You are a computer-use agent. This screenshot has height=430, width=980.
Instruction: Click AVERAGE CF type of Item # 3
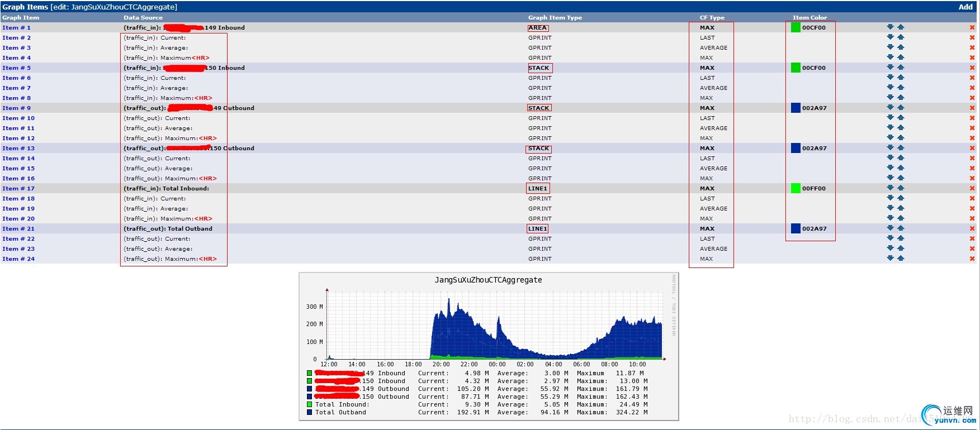713,47
